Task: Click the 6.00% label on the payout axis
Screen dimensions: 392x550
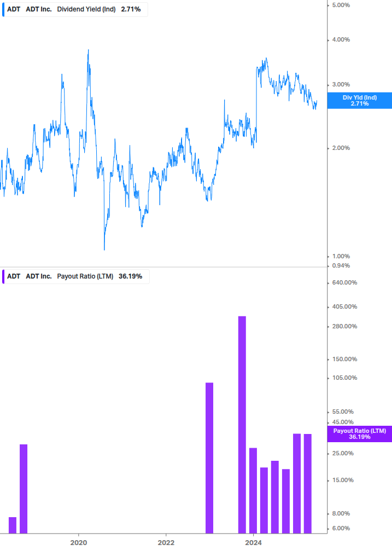Action: [341, 529]
